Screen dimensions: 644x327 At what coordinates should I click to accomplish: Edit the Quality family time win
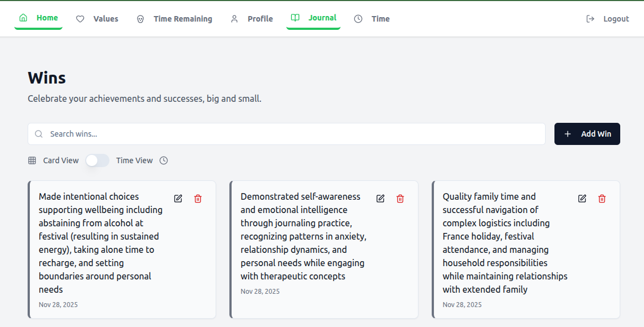pos(582,199)
